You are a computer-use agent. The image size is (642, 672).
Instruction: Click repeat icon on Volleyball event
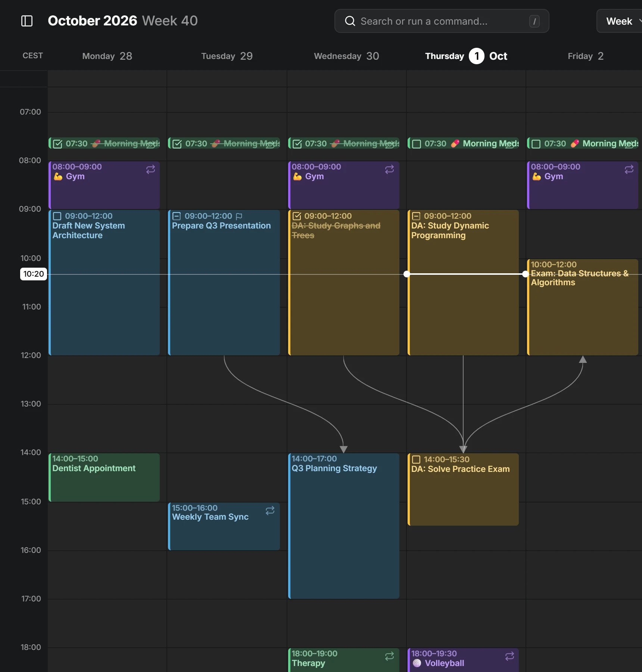509,656
